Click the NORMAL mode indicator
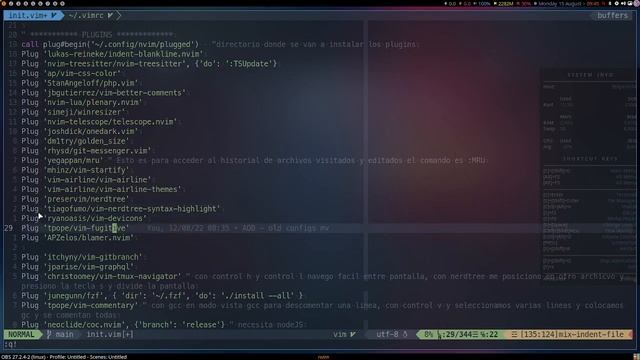This screenshot has height=360, width=640. (21, 334)
